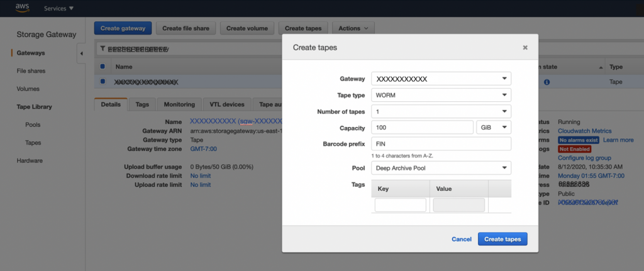Open Tape Library in the sidebar
Image resolution: width=644 pixels, height=271 pixels.
point(34,107)
